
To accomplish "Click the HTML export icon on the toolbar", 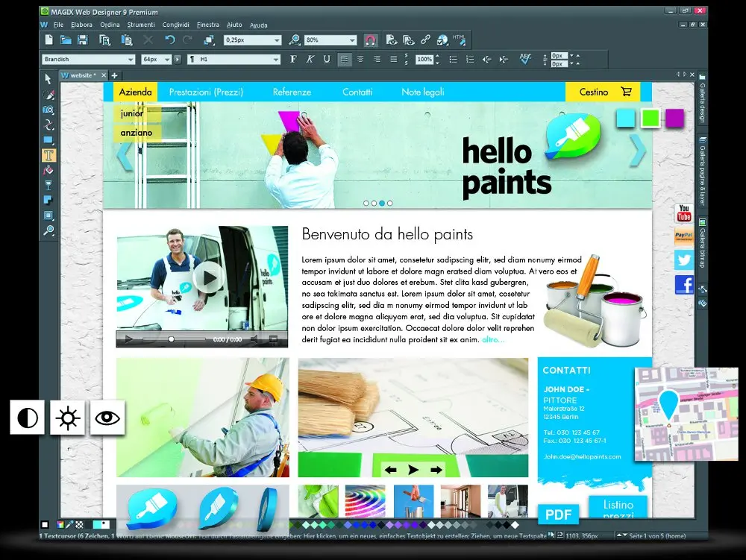I will click(x=458, y=40).
